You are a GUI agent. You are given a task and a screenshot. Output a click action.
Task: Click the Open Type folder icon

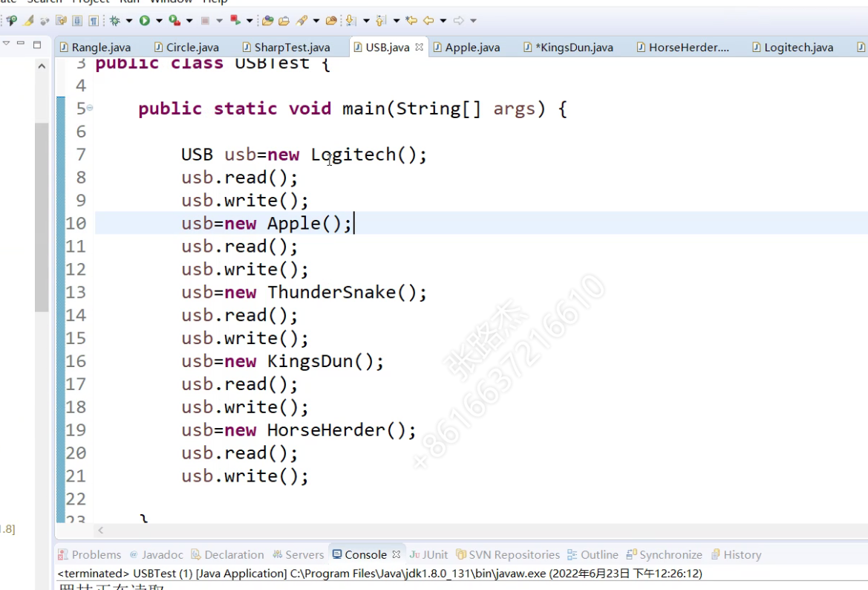268,21
